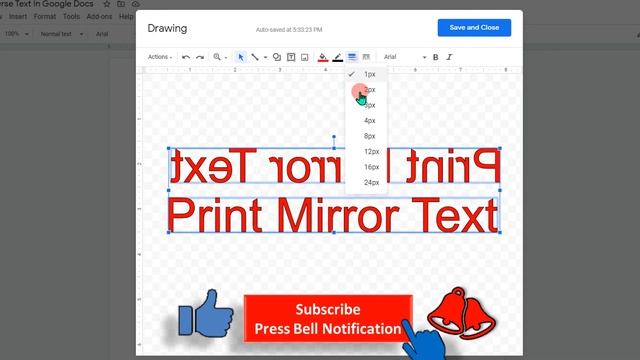The image size is (640, 360).
Task: Click the 'Print Mirror Text' word art
Action: pos(333,215)
